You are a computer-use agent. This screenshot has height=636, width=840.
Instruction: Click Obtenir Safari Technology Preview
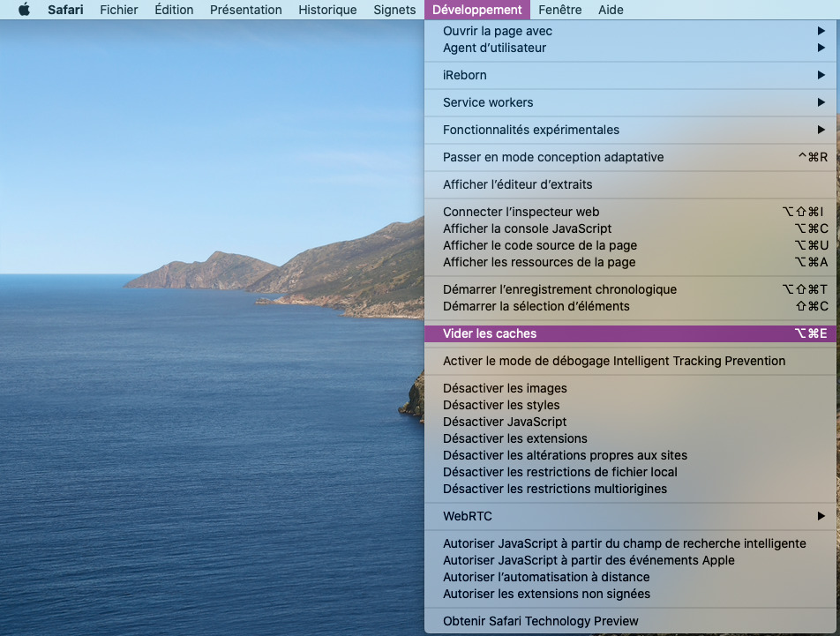[540, 620]
